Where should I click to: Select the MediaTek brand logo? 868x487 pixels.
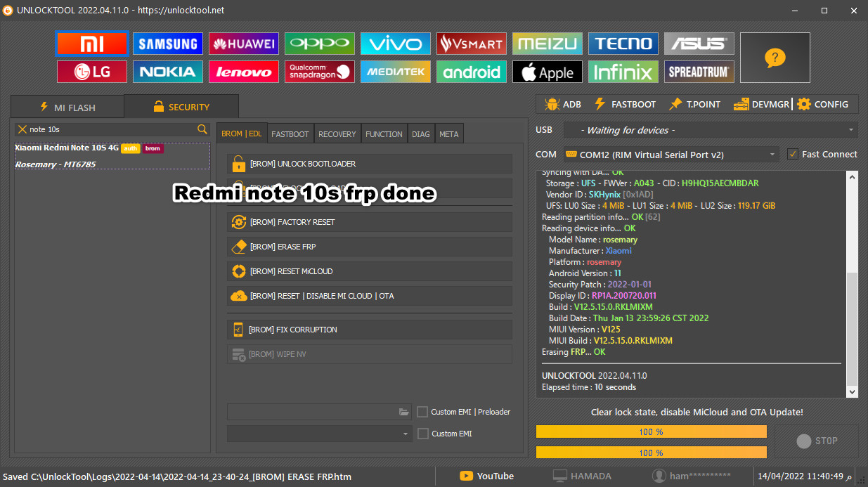(395, 72)
